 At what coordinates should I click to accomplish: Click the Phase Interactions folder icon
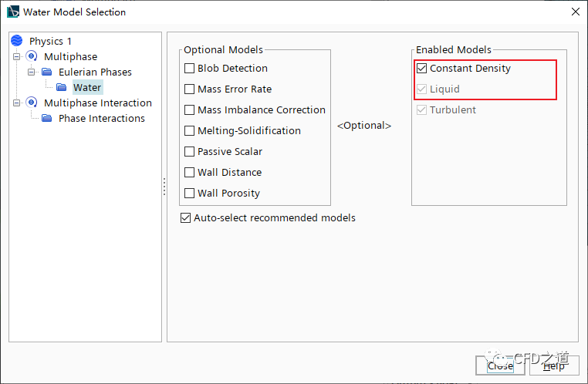pos(46,118)
